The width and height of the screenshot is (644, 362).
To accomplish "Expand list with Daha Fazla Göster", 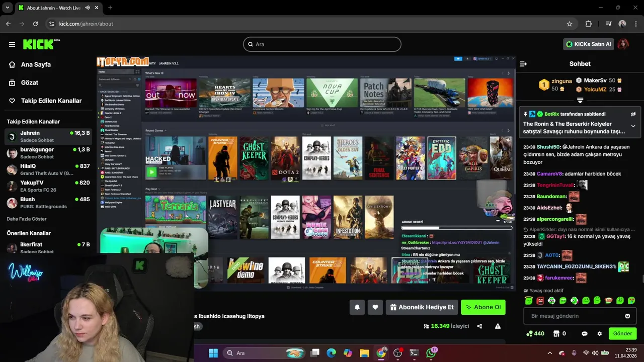I will pos(27,219).
